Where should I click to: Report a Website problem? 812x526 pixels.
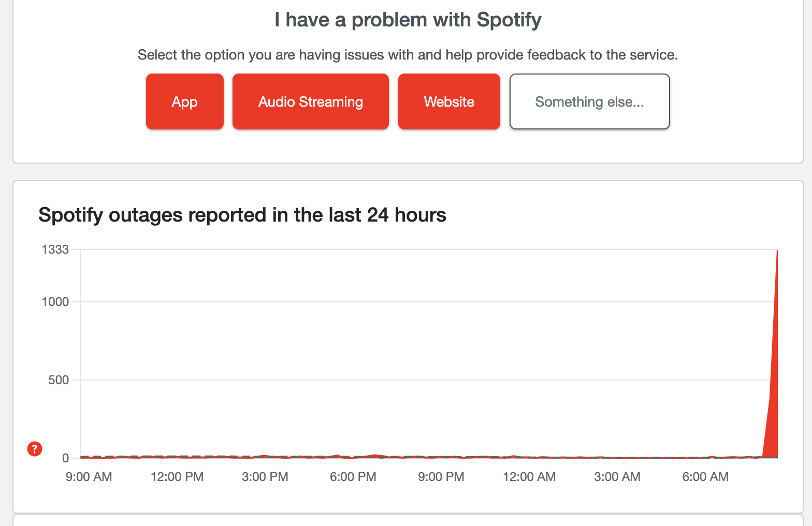coord(449,101)
